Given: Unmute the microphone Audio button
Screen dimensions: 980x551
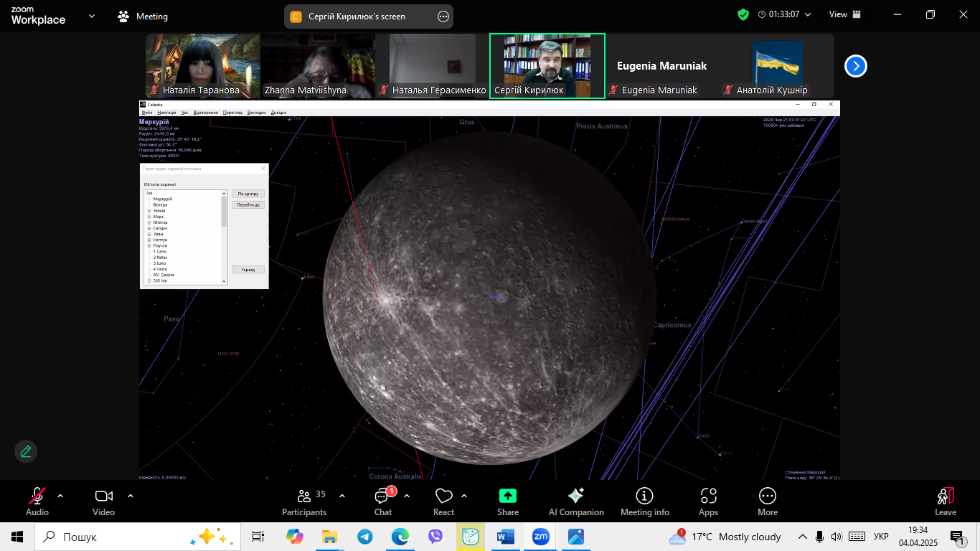Looking at the screenshot, I should click(x=37, y=496).
